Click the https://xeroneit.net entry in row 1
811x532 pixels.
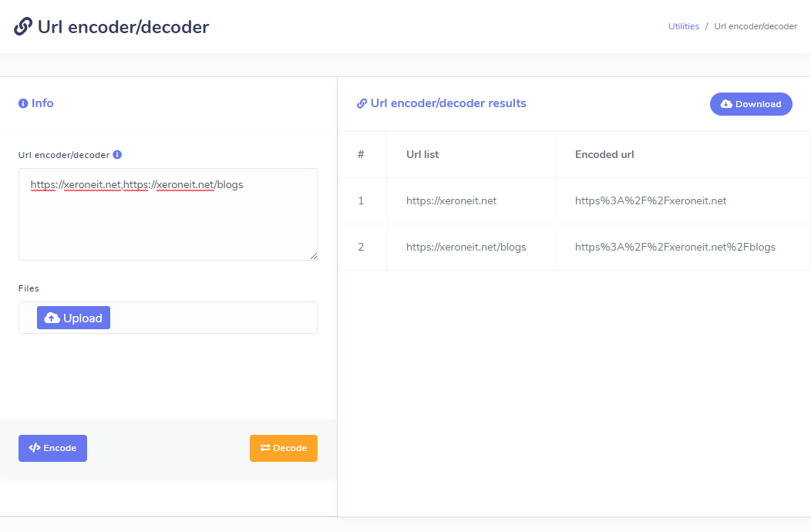tap(451, 200)
